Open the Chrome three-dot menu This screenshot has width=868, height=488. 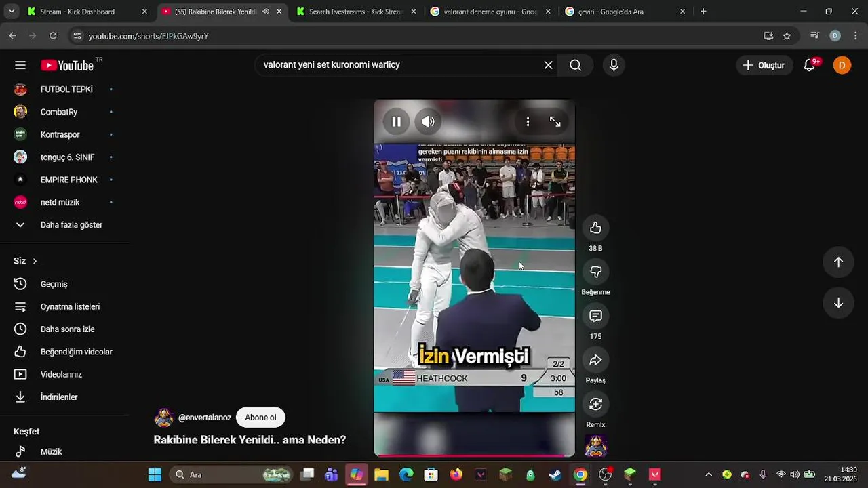click(855, 36)
